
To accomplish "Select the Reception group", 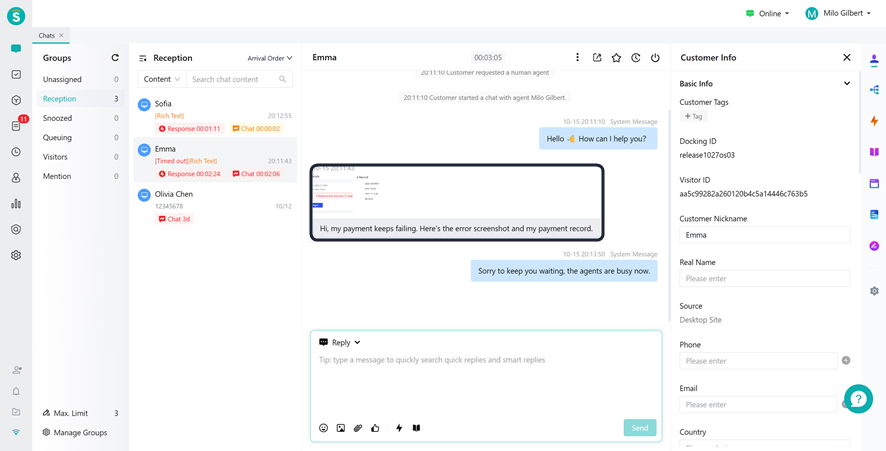I will click(x=81, y=99).
